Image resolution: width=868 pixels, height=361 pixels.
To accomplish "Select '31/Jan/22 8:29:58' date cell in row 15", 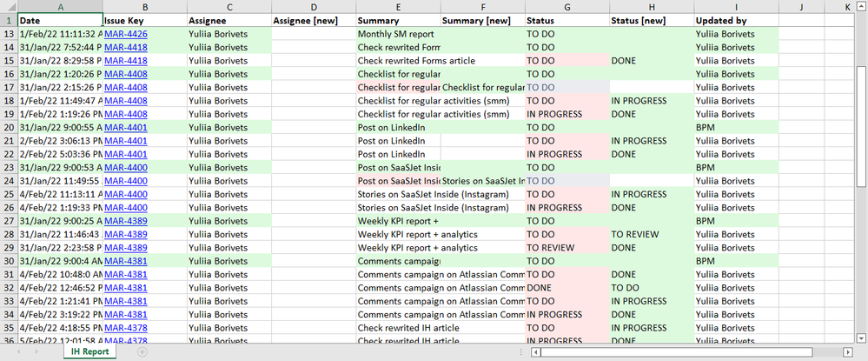I will coord(60,60).
